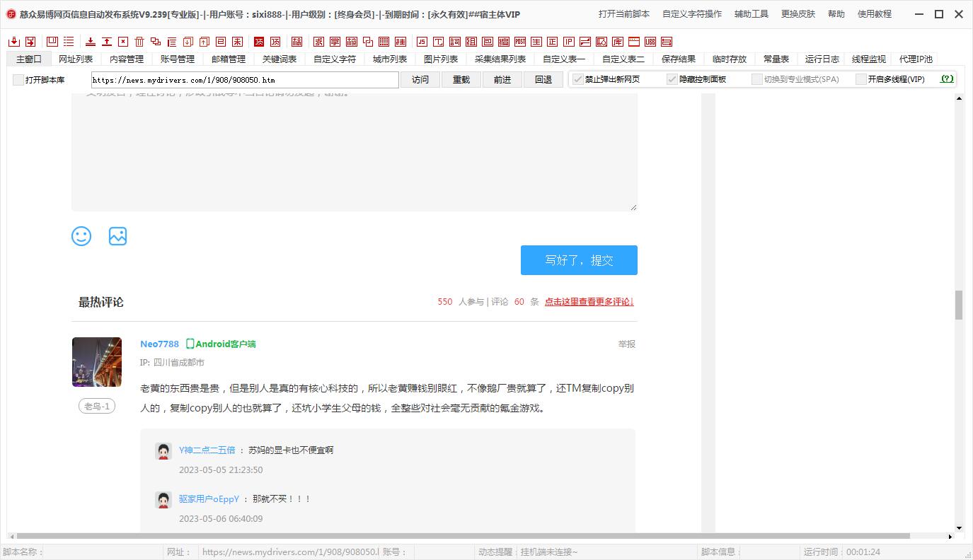Click the save/export arrow toolbar icon
Screen dimensions: 973x560
30,42
